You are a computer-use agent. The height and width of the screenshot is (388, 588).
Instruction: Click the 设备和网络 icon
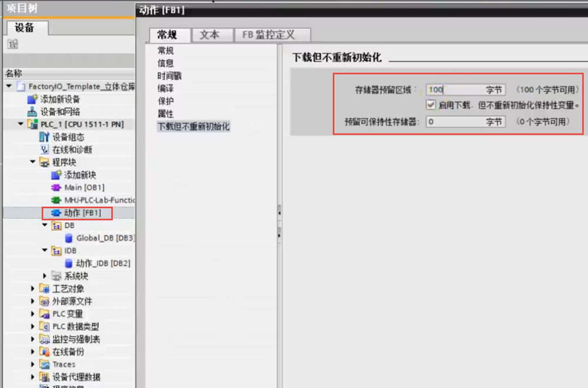32,112
